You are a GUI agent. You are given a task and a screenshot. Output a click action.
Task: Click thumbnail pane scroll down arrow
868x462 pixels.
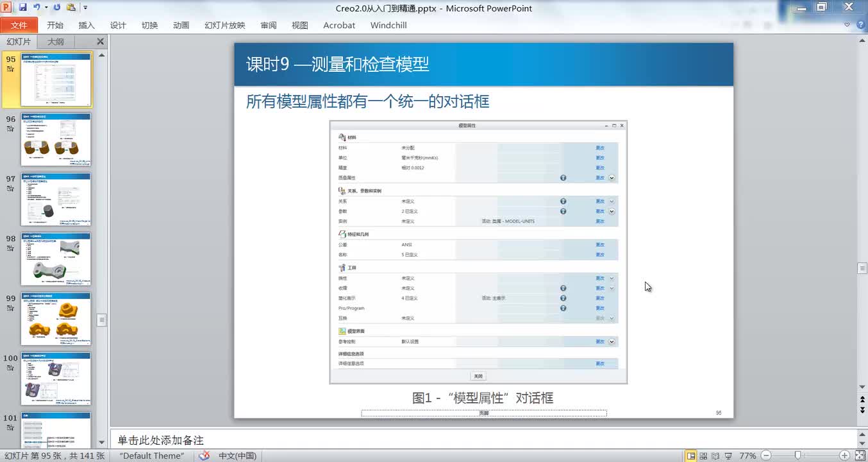pos(101,443)
